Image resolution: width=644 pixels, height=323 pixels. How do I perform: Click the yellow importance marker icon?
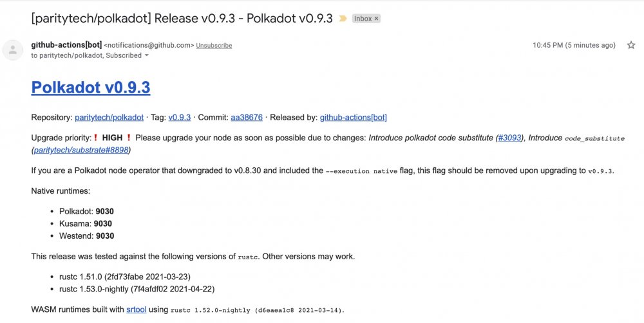[x=343, y=19]
